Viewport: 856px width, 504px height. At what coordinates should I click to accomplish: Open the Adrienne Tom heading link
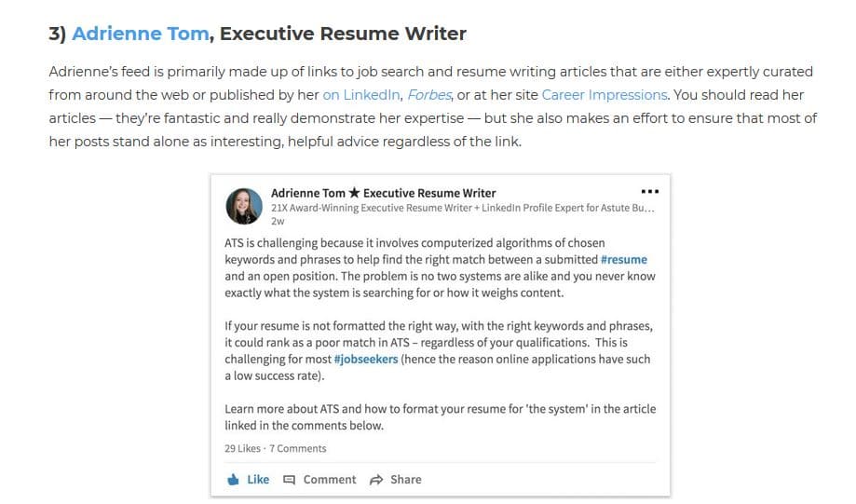[x=141, y=34]
